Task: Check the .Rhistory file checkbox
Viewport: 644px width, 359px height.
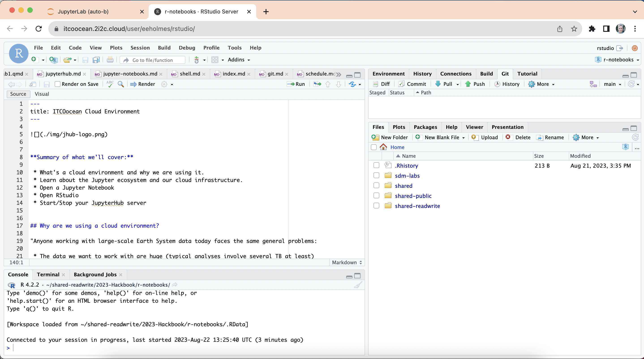Action: [x=376, y=165]
